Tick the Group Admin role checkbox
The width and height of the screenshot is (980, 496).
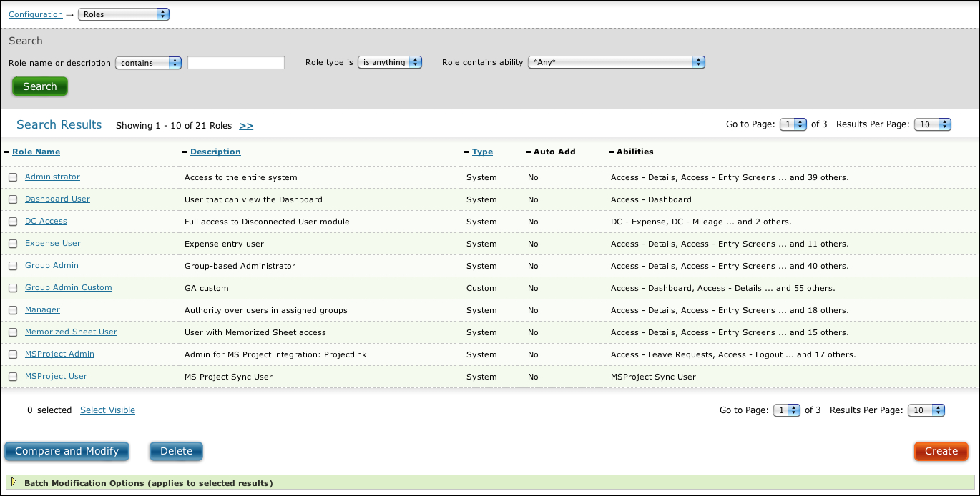click(13, 266)
